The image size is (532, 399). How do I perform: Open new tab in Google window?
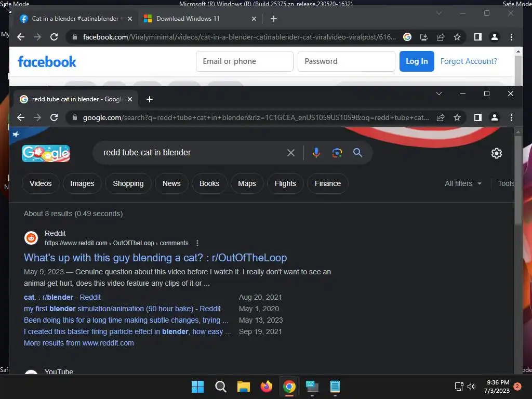click(x=149, y=99)
